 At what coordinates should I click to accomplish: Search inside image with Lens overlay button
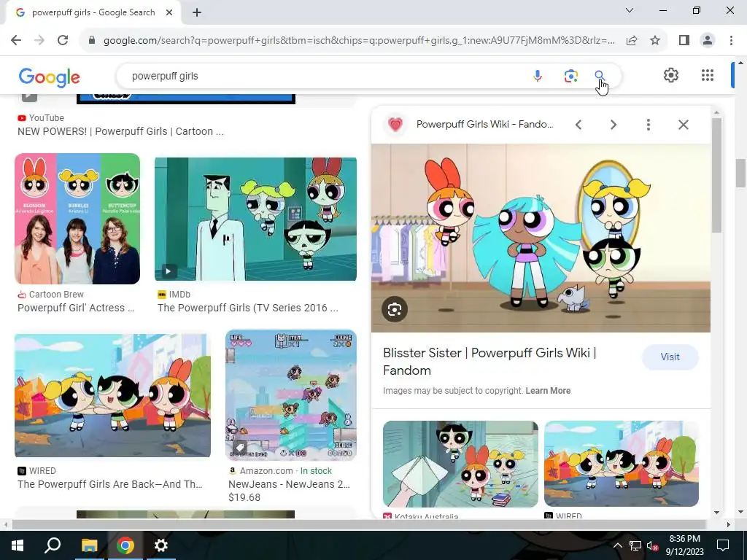(x=395, y=309)
